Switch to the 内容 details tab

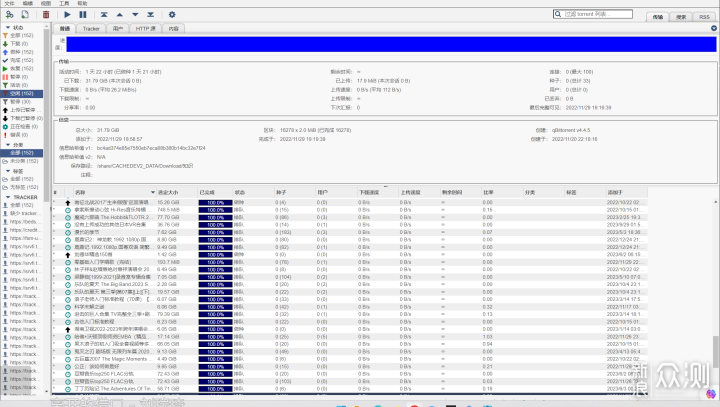174,28
